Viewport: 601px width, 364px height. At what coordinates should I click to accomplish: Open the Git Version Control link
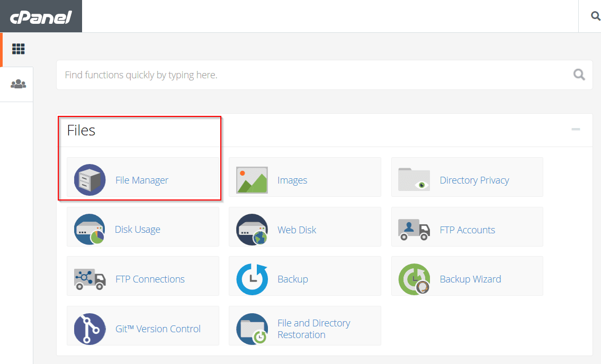pyautogui.click(x=158, y=329)
